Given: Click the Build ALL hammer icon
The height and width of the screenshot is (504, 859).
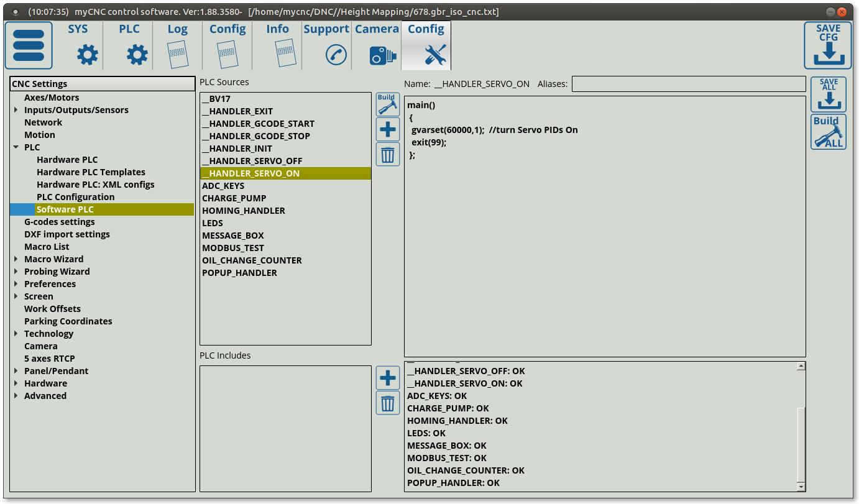Looking at the screenshot, I should click(828, 132).
